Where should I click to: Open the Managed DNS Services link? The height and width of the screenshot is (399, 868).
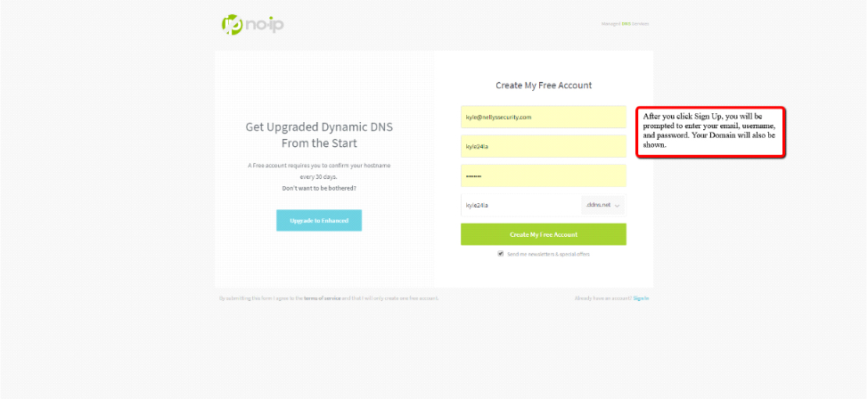tap(625, 24)
